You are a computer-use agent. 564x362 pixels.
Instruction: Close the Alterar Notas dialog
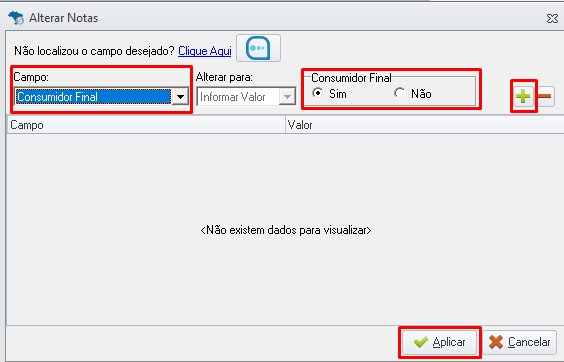(552, 18)
